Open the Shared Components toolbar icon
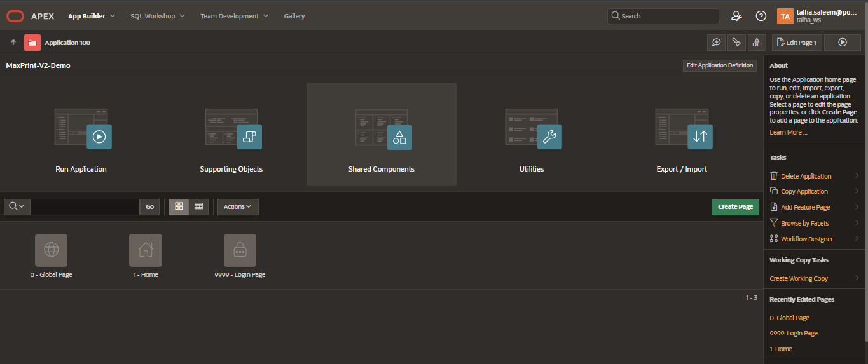Viewport: 868px width, 364px height. tap(757, 43)
